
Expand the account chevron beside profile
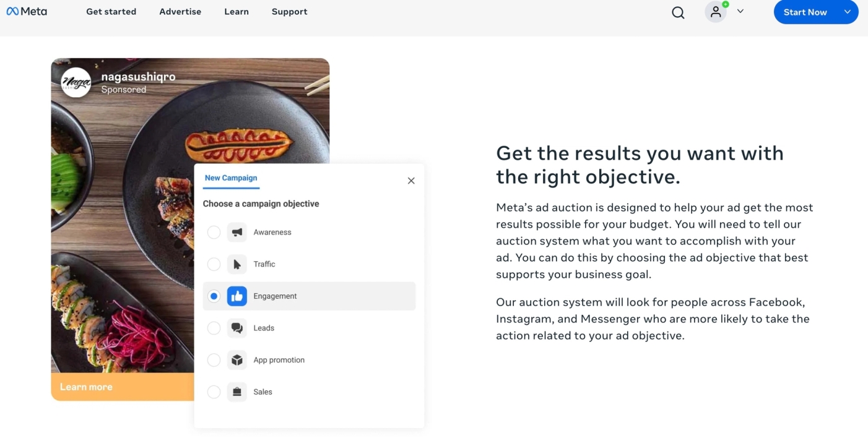(x=740, y=11)
